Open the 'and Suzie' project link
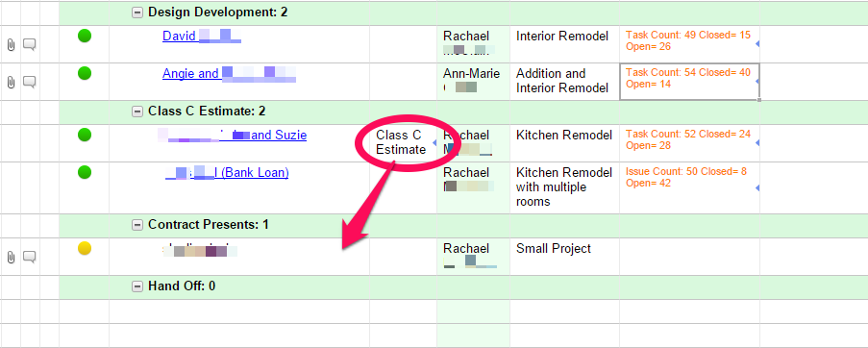 tap(233, 136)
